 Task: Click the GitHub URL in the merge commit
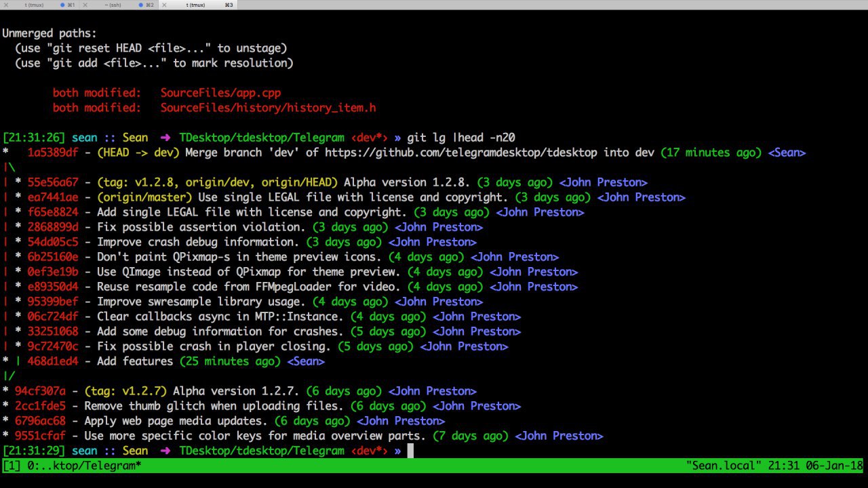[461, 152]
